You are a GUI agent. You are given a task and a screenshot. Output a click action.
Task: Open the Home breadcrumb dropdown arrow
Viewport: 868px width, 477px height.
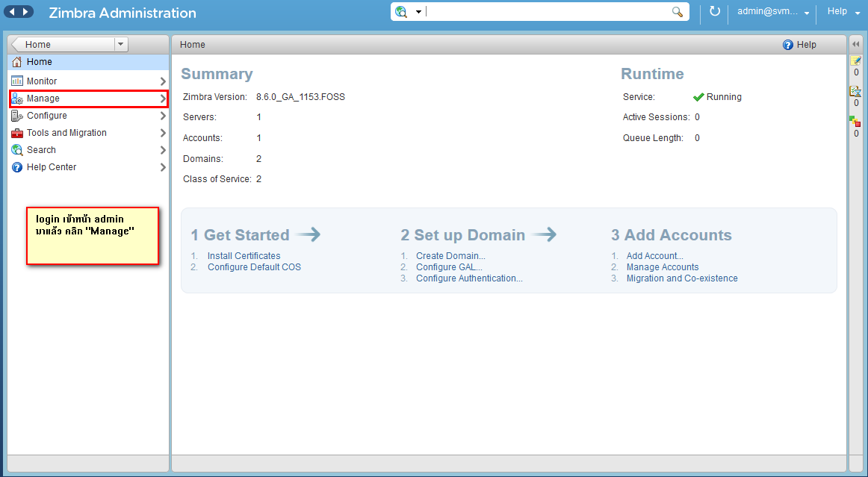(x=121, y=44)
